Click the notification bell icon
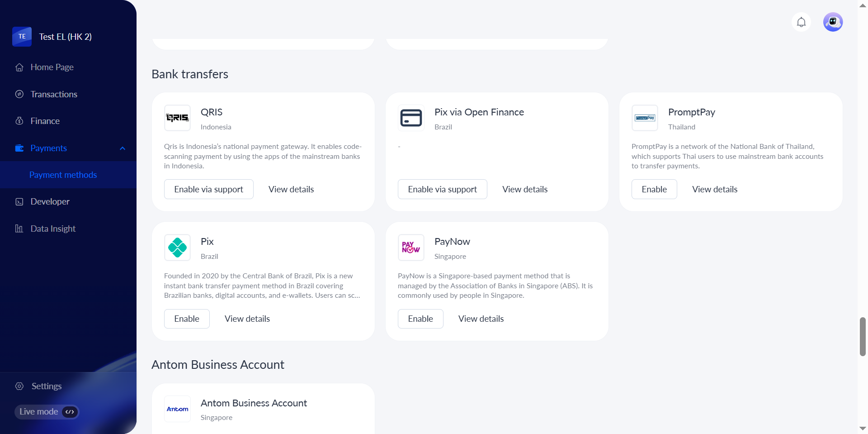 tap(801, 22)
